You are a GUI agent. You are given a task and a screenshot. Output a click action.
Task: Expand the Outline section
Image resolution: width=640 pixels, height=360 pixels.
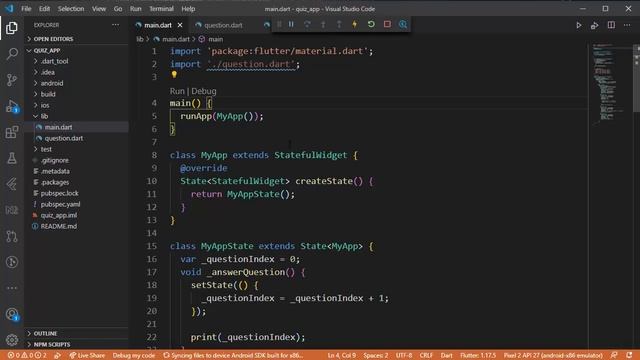click(x=77, y=333)
